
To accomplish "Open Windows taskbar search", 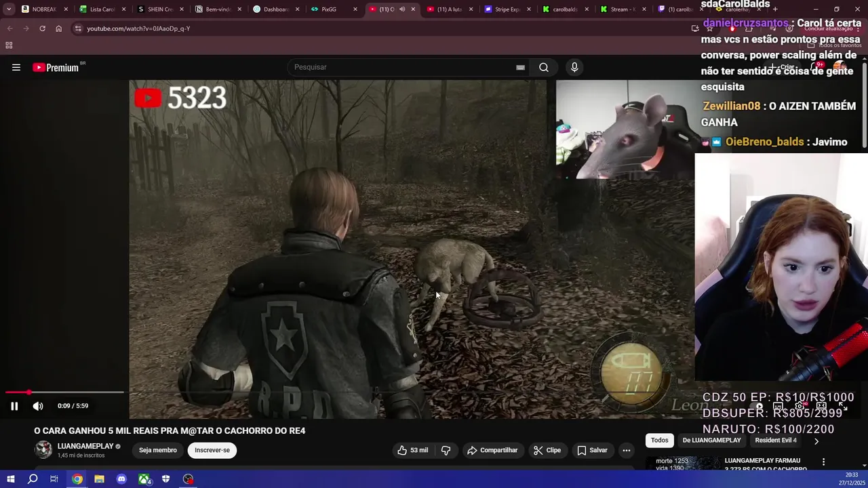I will tap(33, 479).
